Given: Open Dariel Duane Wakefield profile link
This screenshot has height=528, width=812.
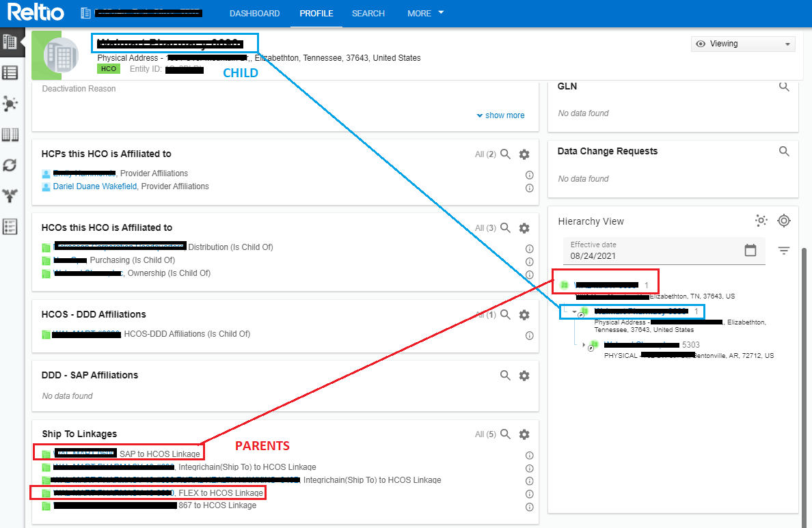Looking at the screenshot, I should (95, 186).
